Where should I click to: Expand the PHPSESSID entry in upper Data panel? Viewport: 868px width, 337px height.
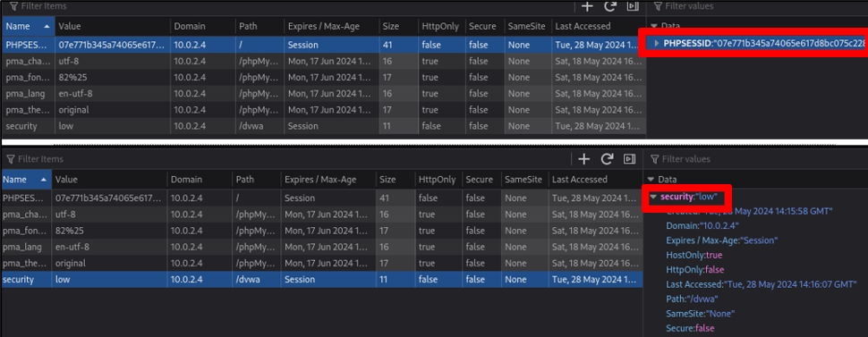(657, 43)
